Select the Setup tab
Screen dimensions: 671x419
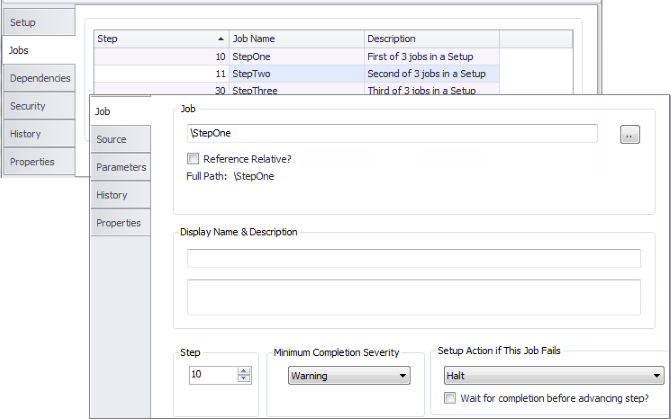click(39, 23)
